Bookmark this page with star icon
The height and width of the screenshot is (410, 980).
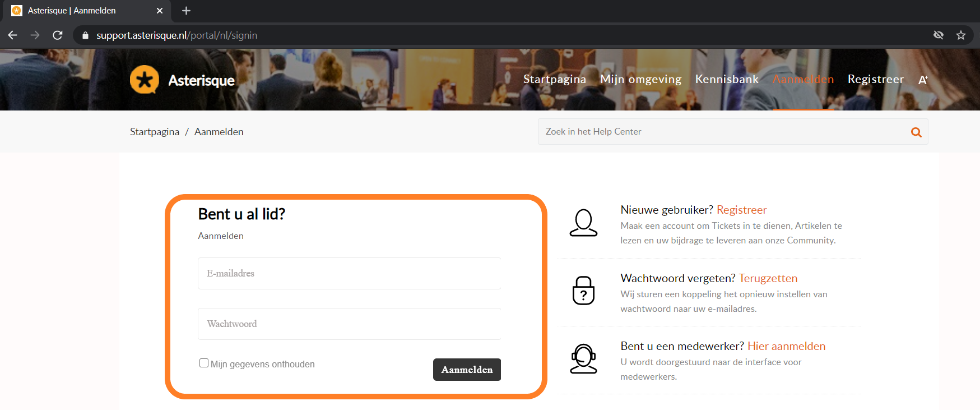click(961, 35)
